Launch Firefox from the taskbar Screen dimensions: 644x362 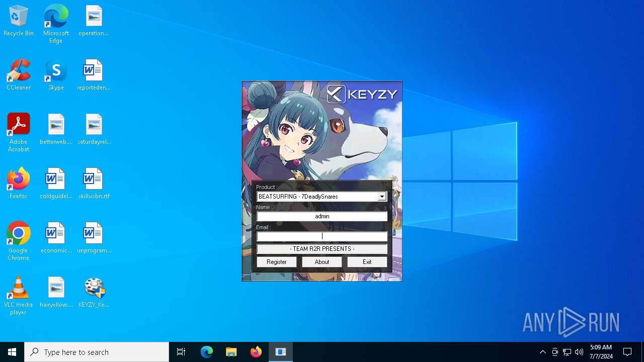(x=256, y=352)
